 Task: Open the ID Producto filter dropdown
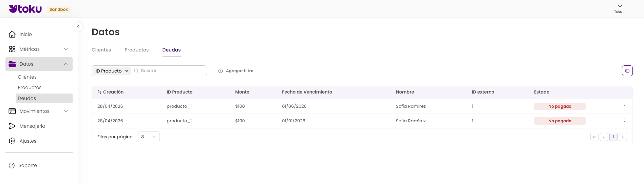[112, 71]
